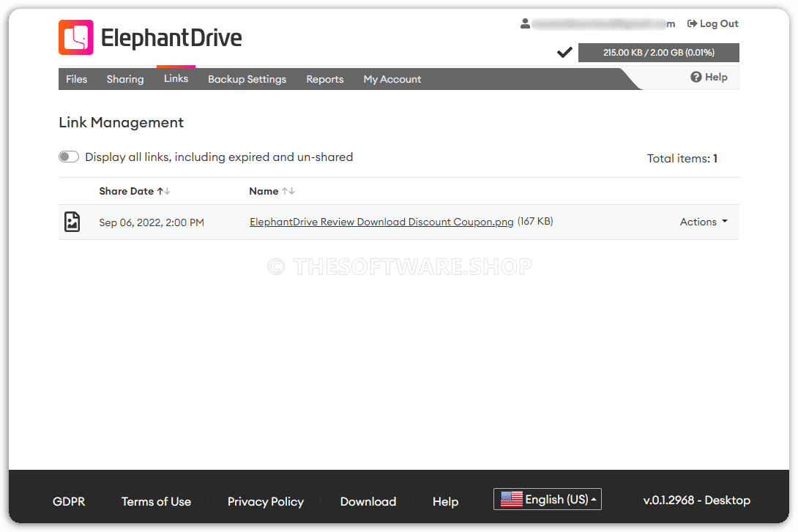798x532 pixels.
Task: Click the (167 KB) file size text
Action: pyautogui.click(x=535, y=221)
